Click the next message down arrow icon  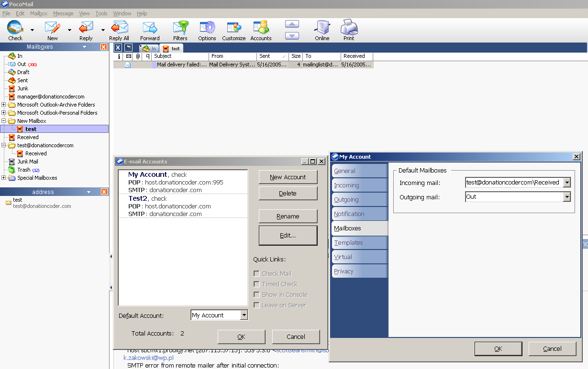click(292, 35)
